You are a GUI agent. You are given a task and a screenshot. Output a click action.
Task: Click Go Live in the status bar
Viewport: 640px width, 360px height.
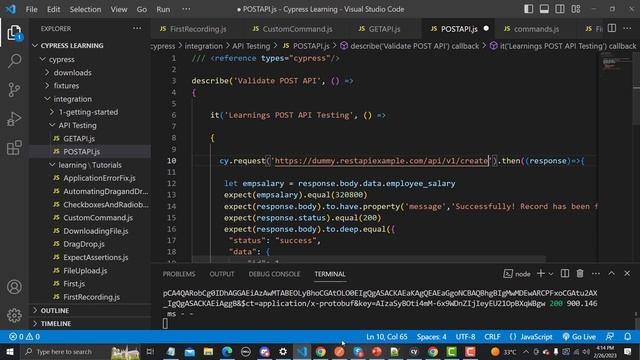[579, 337]
